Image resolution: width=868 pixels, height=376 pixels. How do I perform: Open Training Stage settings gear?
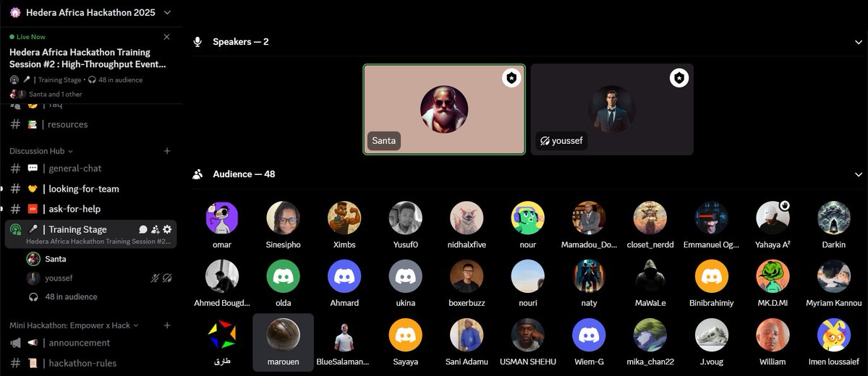(167, 229)
